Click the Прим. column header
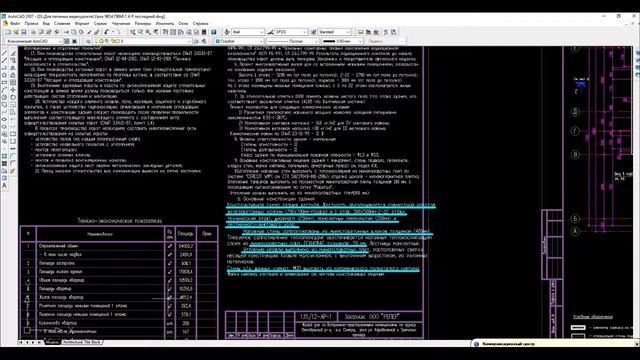Screen dimensions: 640x360 207,234
